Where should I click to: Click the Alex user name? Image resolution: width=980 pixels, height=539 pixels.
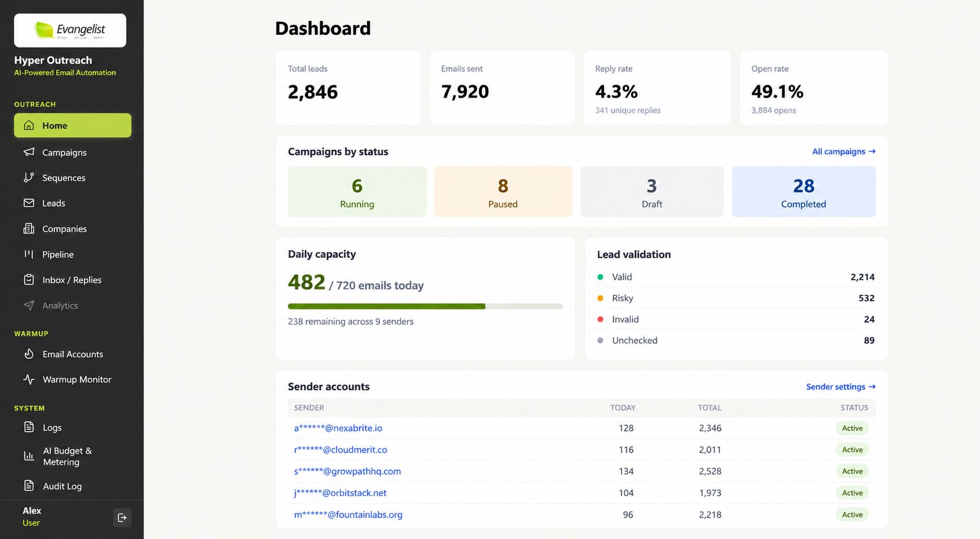[x=32, y=511]
